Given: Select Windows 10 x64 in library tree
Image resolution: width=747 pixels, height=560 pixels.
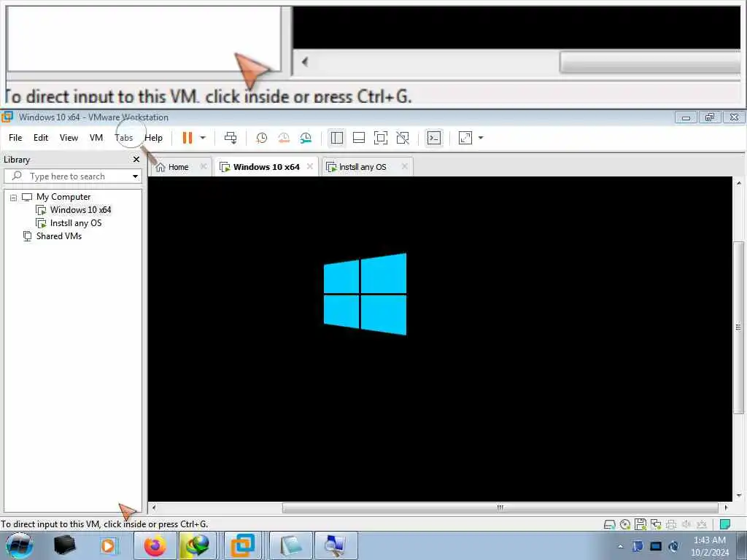Looking at the screenshot, I should [x=80, y=210].
